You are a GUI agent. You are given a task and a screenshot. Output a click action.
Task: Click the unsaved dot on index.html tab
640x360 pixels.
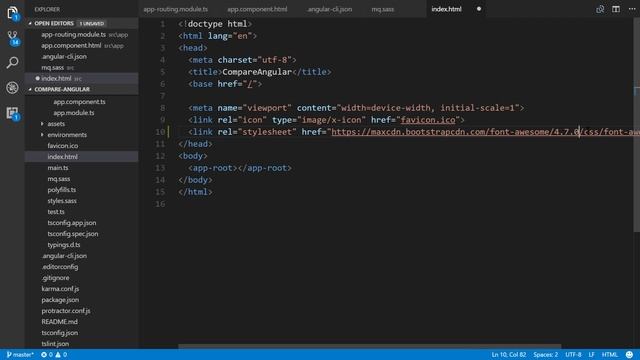pos(479,9)
